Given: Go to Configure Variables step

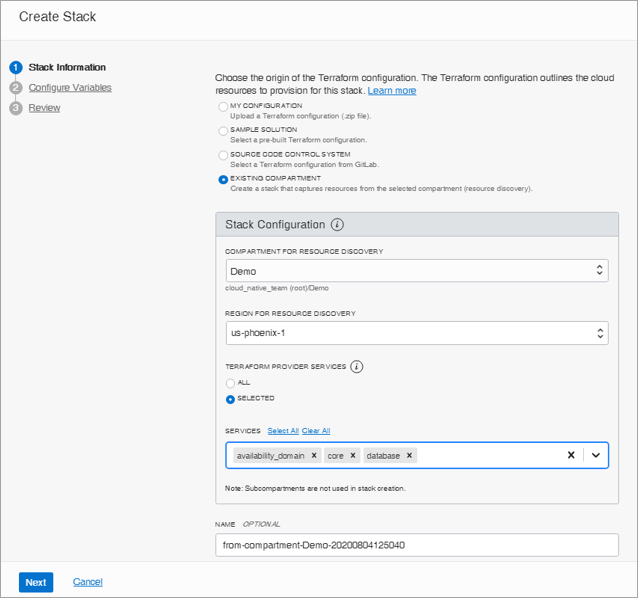Looking at the screenshot, I should (70, 87).
